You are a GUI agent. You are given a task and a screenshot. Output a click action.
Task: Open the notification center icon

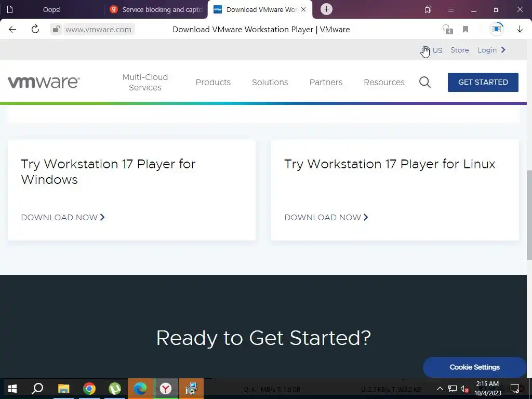pyautogui.click(x=515, y=389)
